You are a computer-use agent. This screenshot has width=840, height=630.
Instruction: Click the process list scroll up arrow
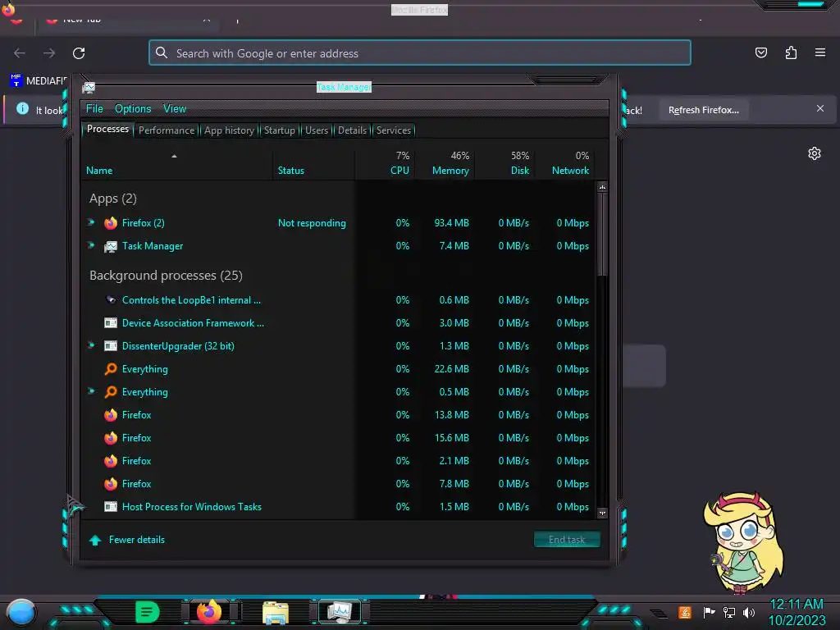tap(602, 188)
